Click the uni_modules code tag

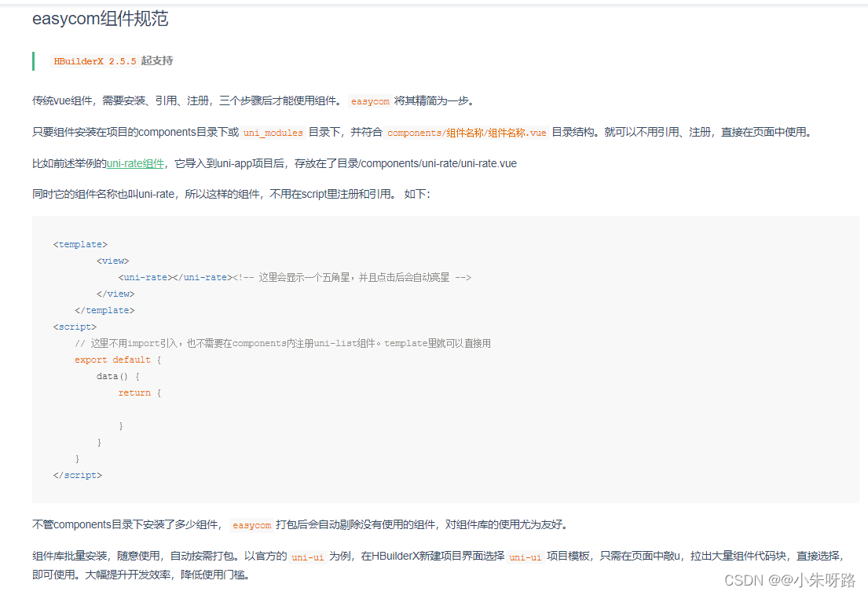[x=273, y=133]
